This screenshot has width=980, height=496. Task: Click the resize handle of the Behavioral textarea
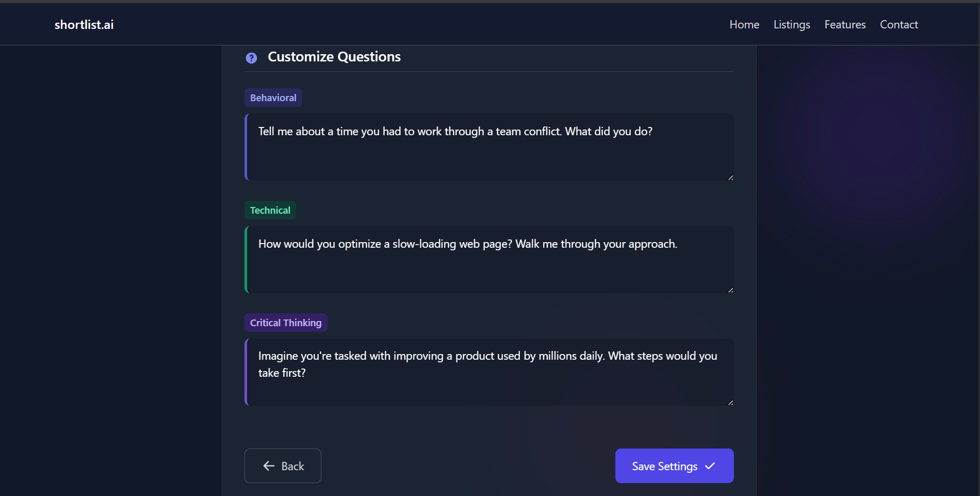pos(730,178)
